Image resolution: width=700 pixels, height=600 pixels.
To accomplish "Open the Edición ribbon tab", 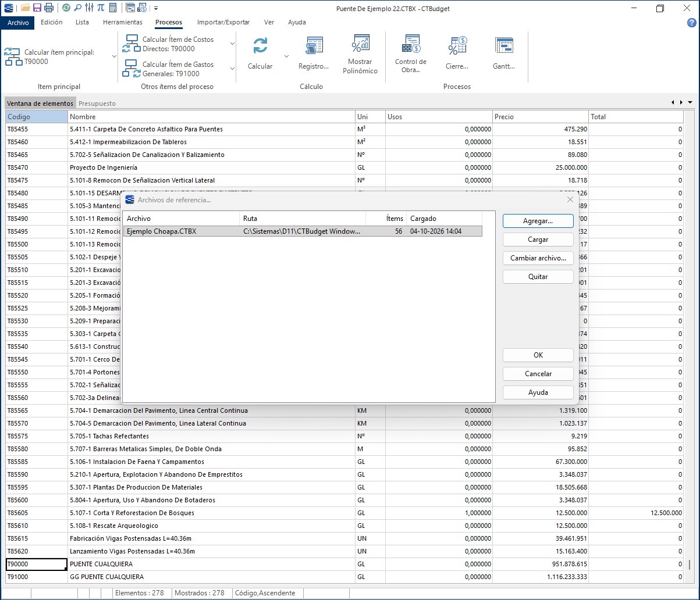I will click(x=52, y=23).
